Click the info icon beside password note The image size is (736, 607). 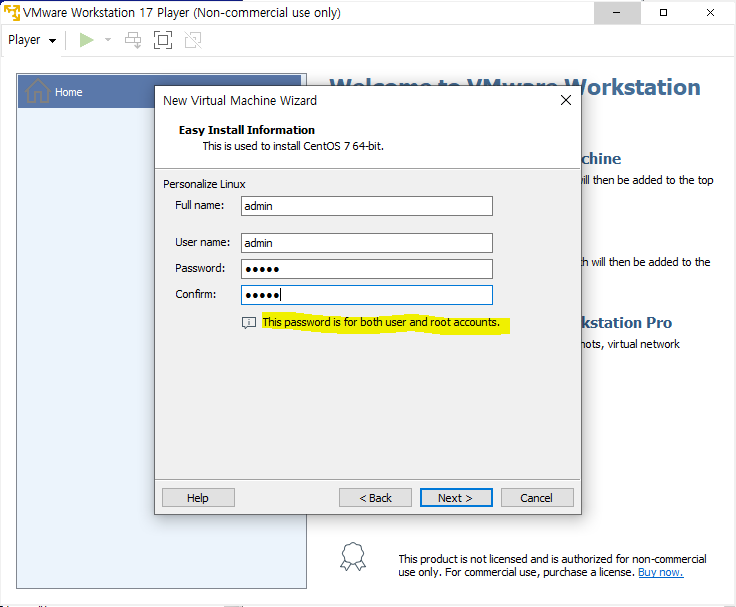249,323
